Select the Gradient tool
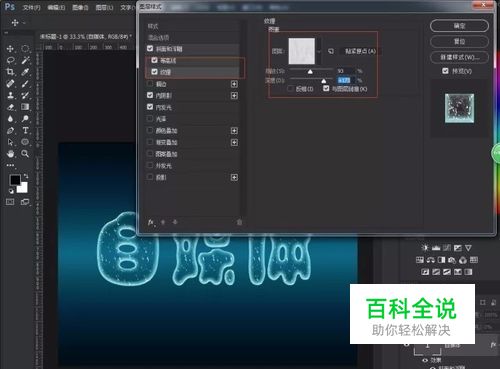This screenshot has width=500, height=369. [25, 107]
